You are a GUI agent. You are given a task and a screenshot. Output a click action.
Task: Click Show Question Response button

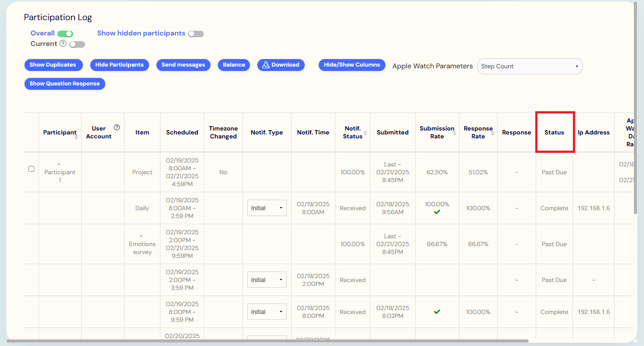pos(65,84)
